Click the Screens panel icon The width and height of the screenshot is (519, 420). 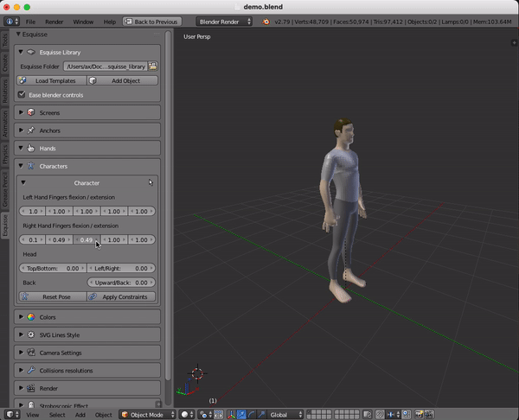coord(31,112)
